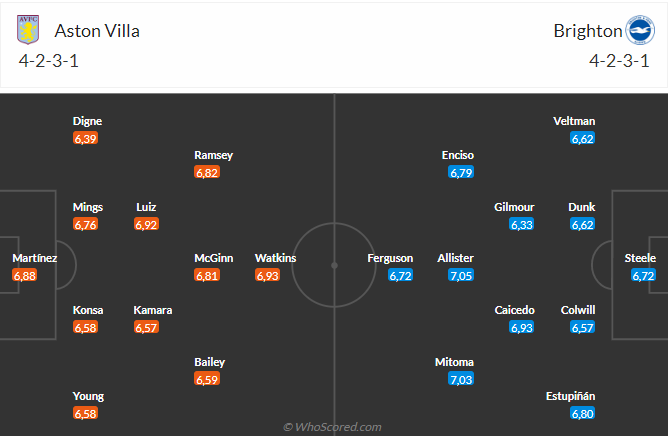
Task: Select Martínez's 6,88 rating badge
Action: point(25,275)
